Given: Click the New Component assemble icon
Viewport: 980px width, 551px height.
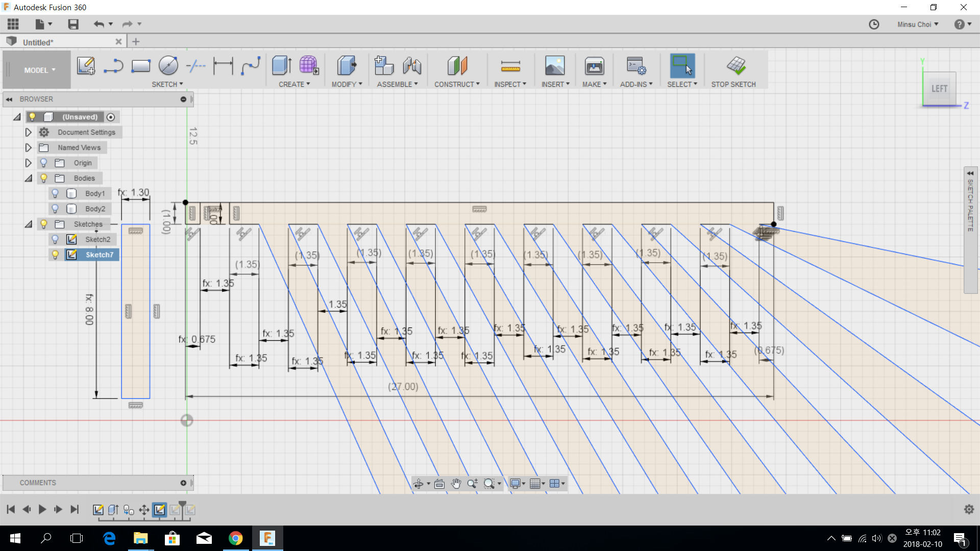Looking at the screenshot, I should pos(384,65).
